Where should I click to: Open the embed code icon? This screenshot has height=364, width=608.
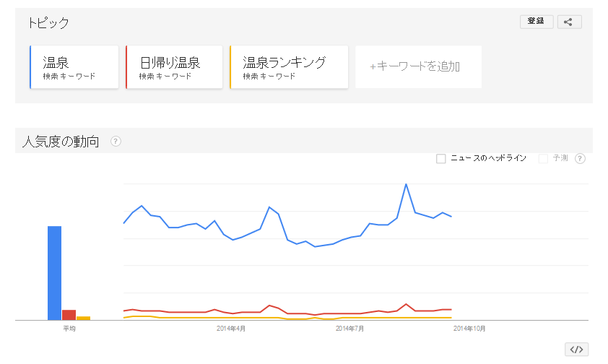point(576,350)
